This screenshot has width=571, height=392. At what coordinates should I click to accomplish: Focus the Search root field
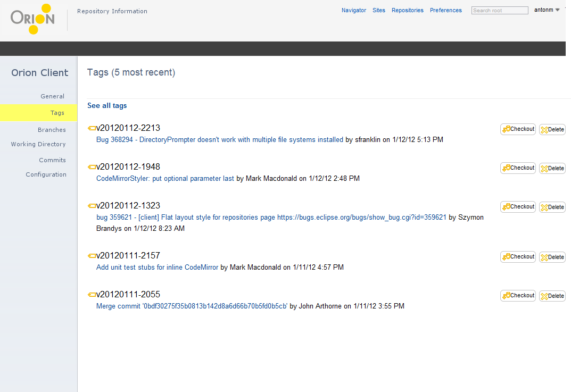click(x=500, y=11)
